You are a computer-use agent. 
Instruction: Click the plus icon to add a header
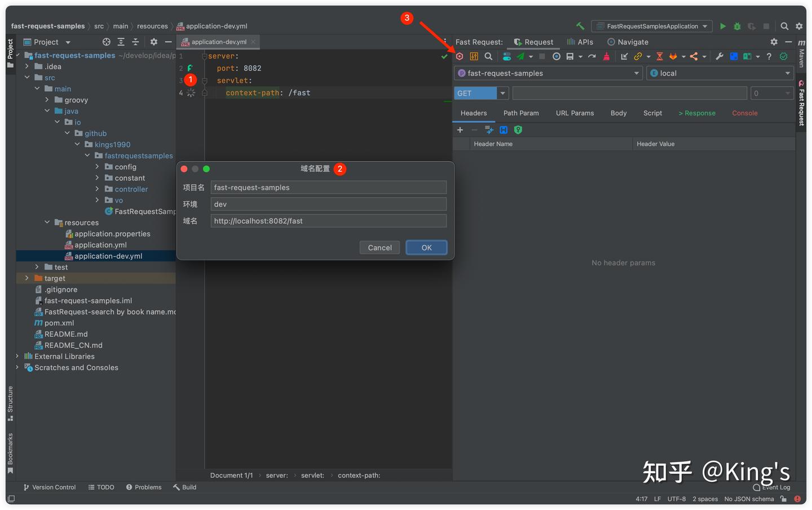[460, 130]
